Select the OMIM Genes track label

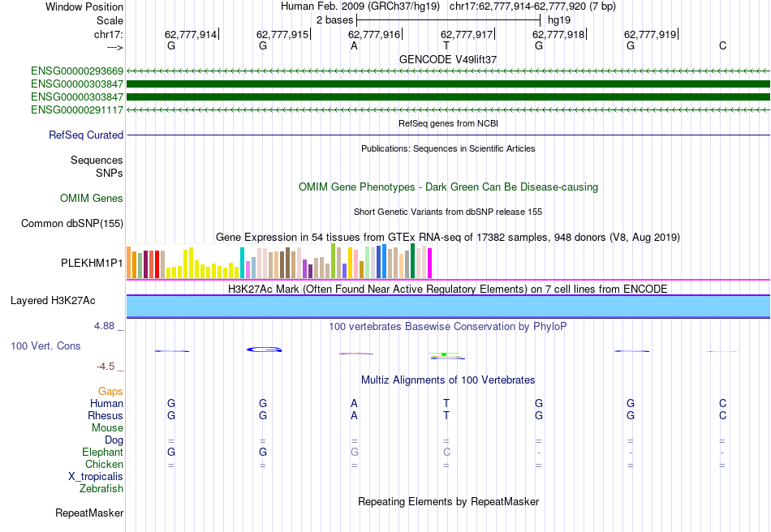point(92,199)
